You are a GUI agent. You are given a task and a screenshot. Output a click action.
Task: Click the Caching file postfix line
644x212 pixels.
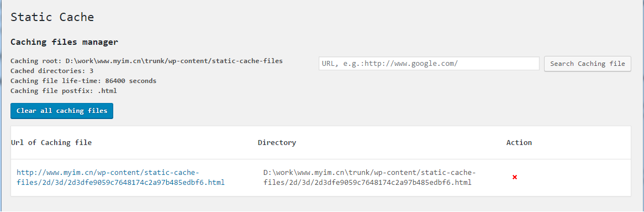click(64, 91)
